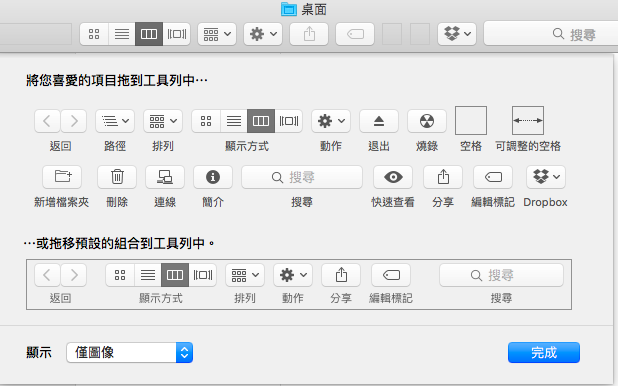Open the Dropbox menu in the top toolbar
618x386 pixels.
(457, 34)
